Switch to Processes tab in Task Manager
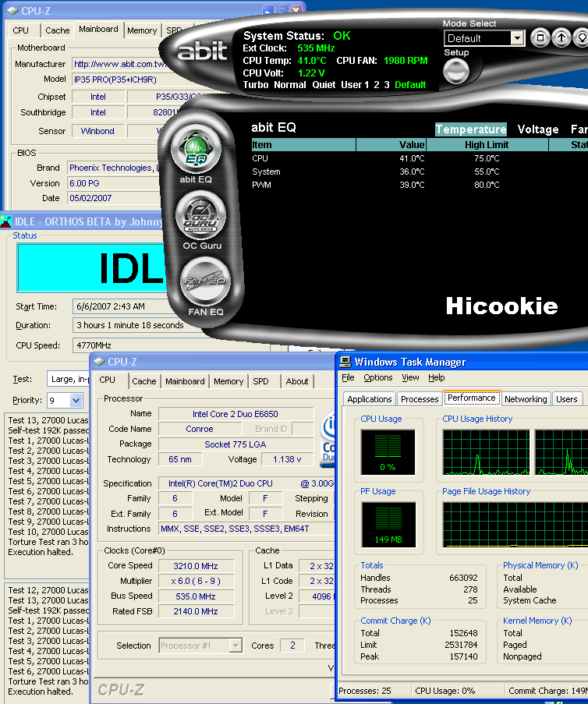 tap(419, 399)
